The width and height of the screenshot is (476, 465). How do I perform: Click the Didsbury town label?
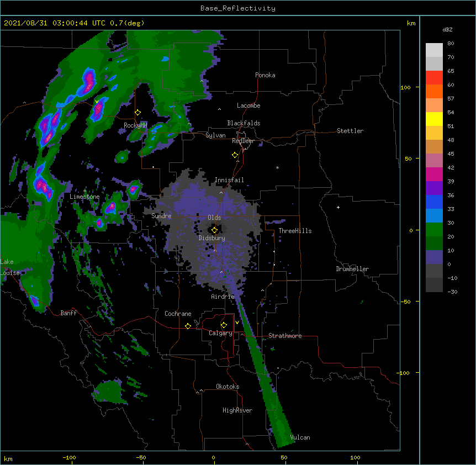point(212,238)
